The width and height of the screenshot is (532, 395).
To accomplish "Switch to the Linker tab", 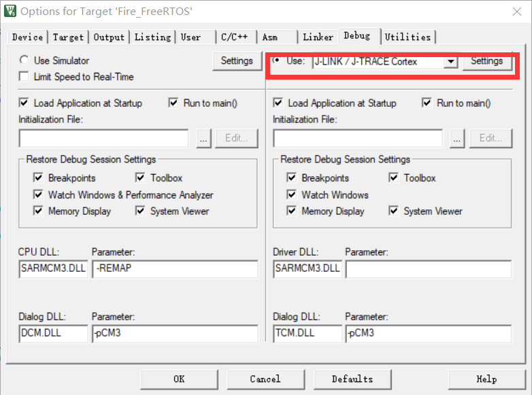I will (x=318, y=37).
